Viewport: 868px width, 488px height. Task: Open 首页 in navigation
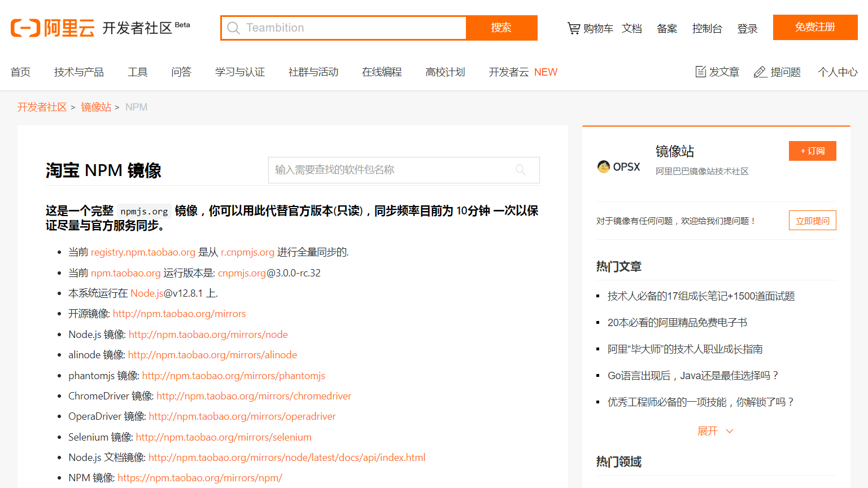[20, 72]
